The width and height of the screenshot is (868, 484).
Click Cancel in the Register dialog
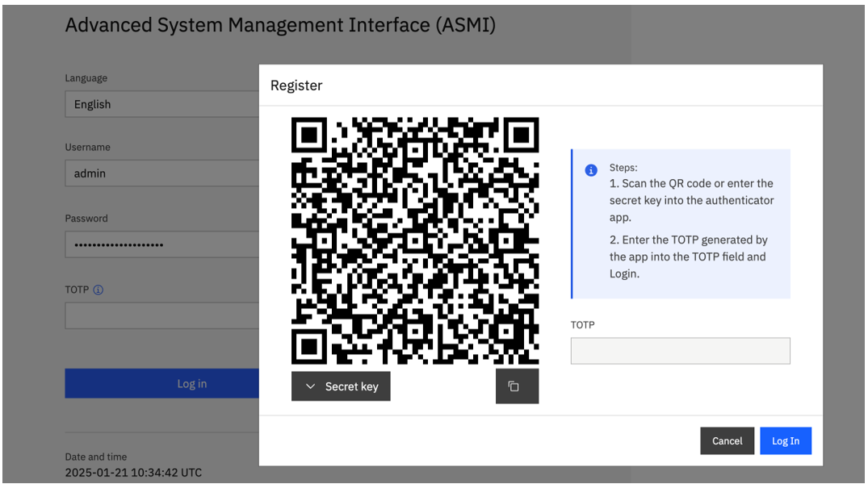click(727, 440)
